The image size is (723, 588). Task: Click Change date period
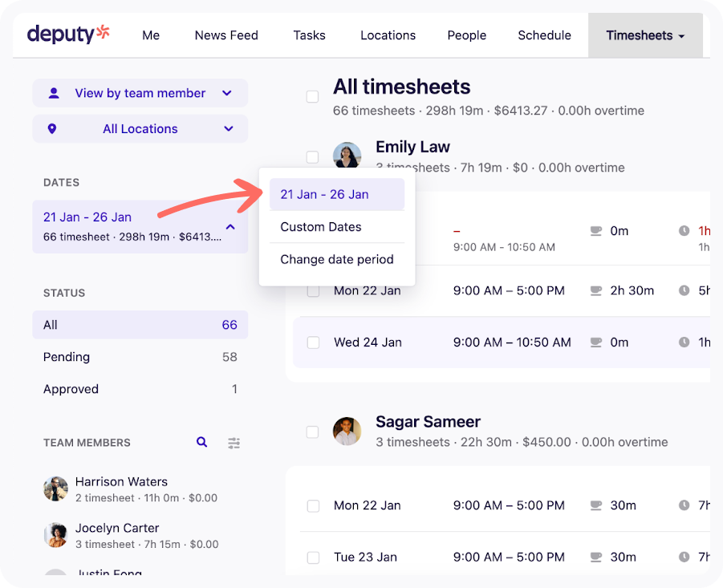coord(337,259)
